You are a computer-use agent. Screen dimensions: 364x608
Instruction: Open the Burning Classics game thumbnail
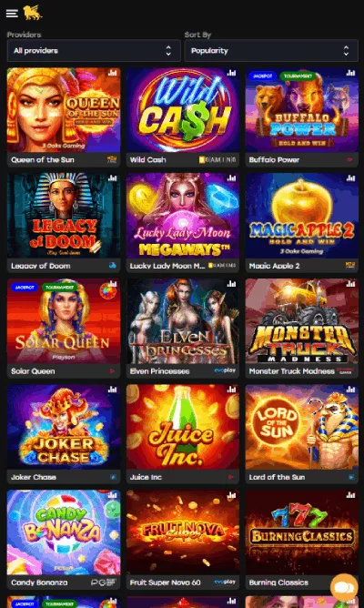301,532
